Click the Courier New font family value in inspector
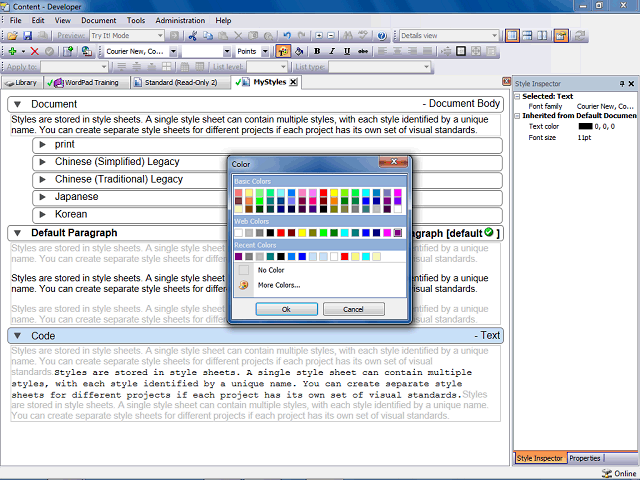640x480 pixels. (x=605, y=106)
